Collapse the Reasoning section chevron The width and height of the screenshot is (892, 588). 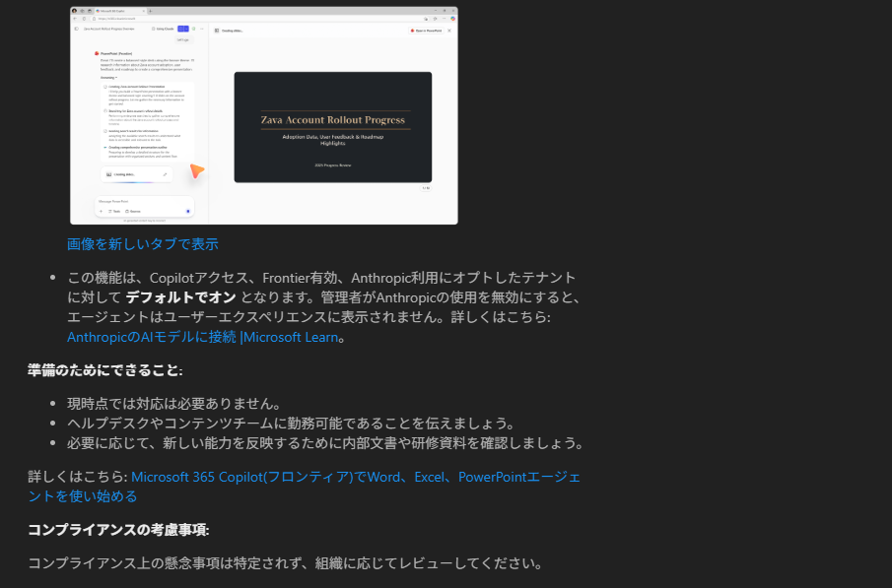(116, 77)
